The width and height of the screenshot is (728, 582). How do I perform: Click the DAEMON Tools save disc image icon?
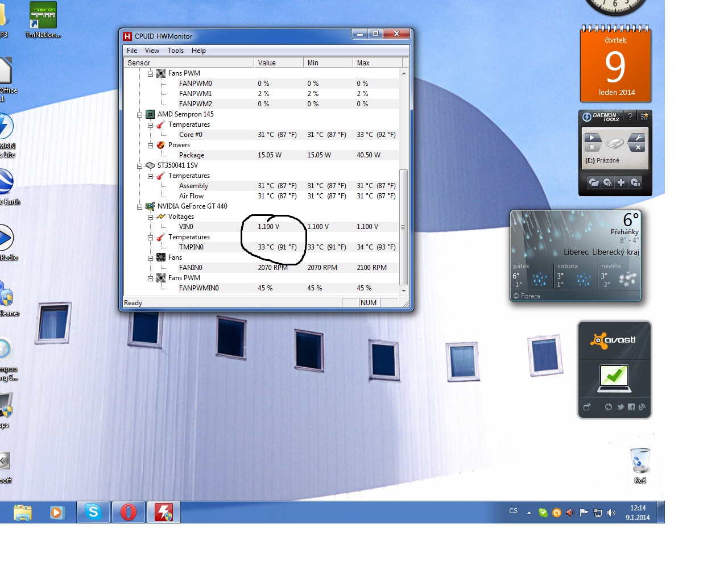tap(607, 182)
